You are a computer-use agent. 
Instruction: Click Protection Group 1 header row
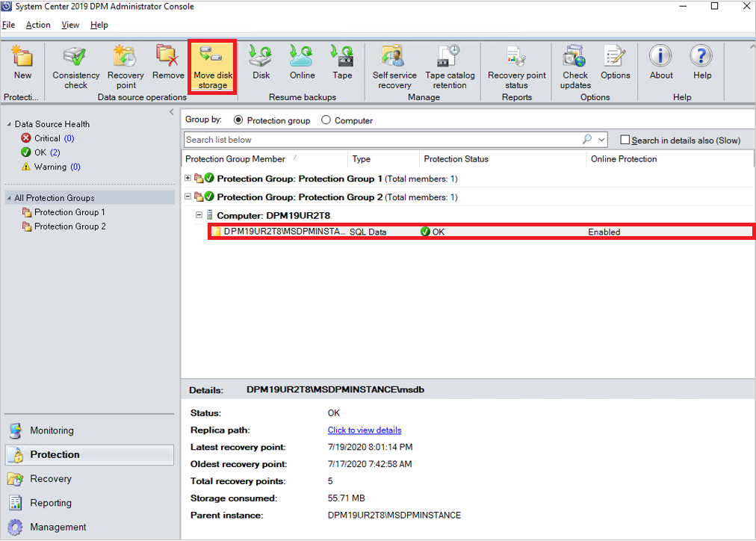point(336,179)
